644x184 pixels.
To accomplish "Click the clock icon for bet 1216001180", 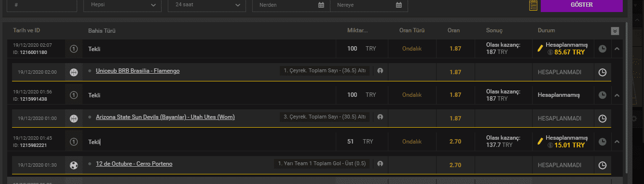I will click(x=603, y=49).
